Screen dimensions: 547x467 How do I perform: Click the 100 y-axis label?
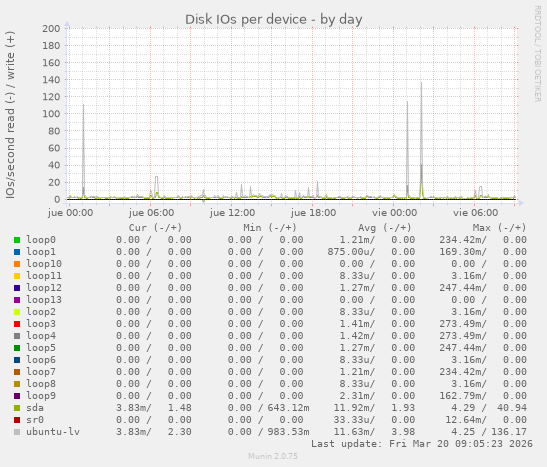(51, 114)
